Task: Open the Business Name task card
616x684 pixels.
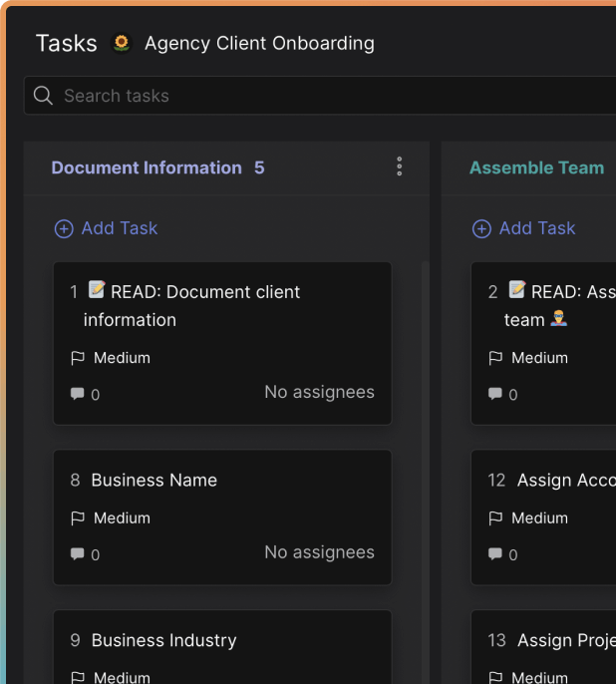Action: [154, 480]
